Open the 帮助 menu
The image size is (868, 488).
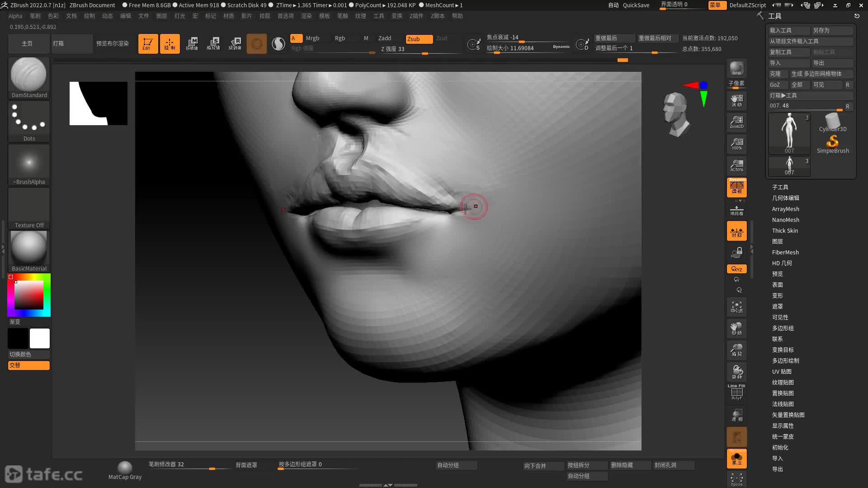(x=458, y=16)
